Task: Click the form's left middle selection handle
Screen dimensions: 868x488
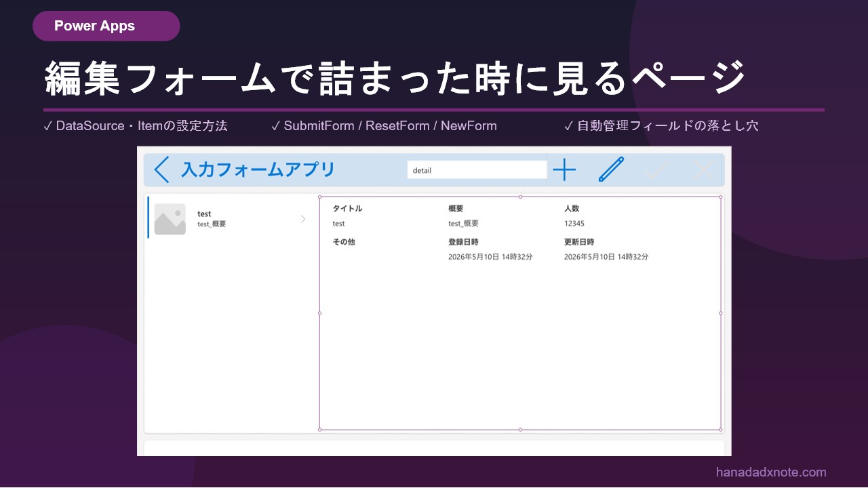Action: (319, 313)
